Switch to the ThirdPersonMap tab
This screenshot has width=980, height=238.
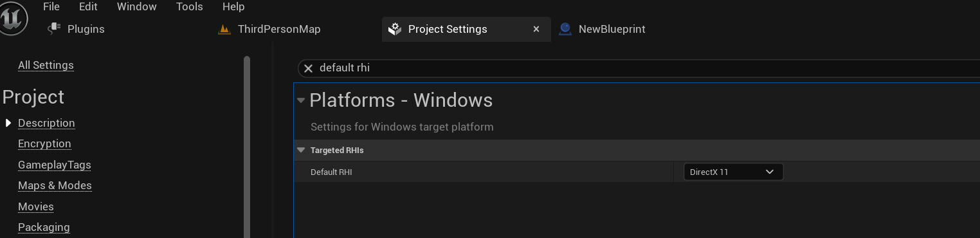pyautogui.click(x=278, y=29)
